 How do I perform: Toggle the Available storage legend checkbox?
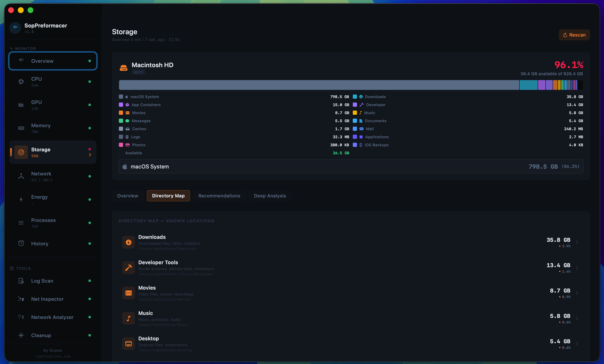(x=121, y=153)
